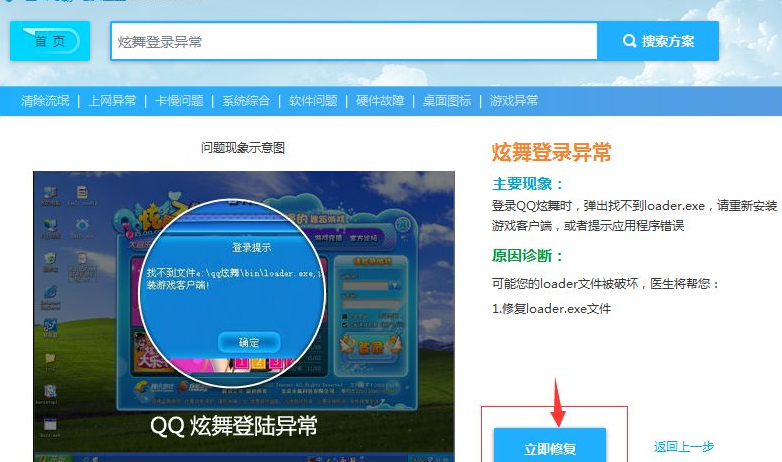Image resolution: width=782 pixels, height=462 pixels.
Task: Click the 问题现象示意图 caption label
Action: point(243,148)
